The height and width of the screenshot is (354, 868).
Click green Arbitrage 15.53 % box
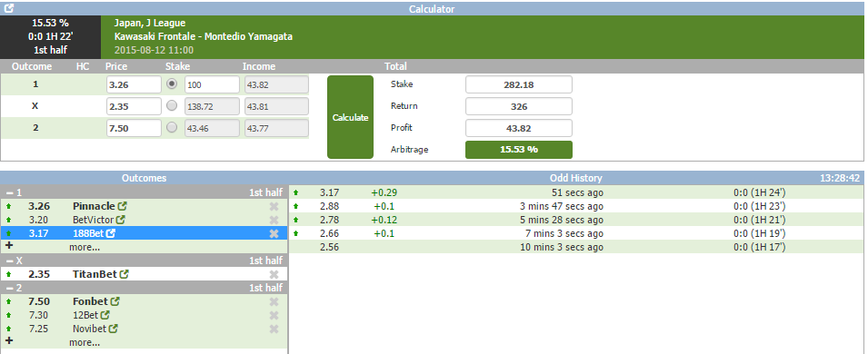coord(519,150)
